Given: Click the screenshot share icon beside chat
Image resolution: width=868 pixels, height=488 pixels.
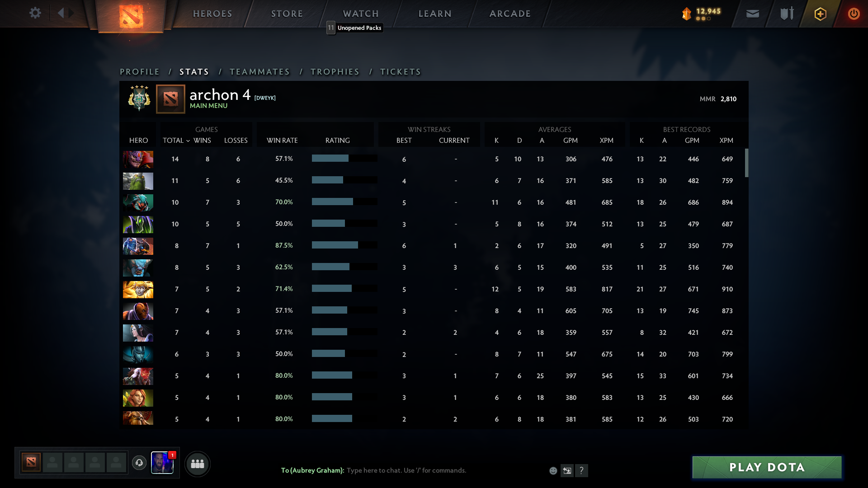Looking at the screenshot, I should (x=567, y=470).
